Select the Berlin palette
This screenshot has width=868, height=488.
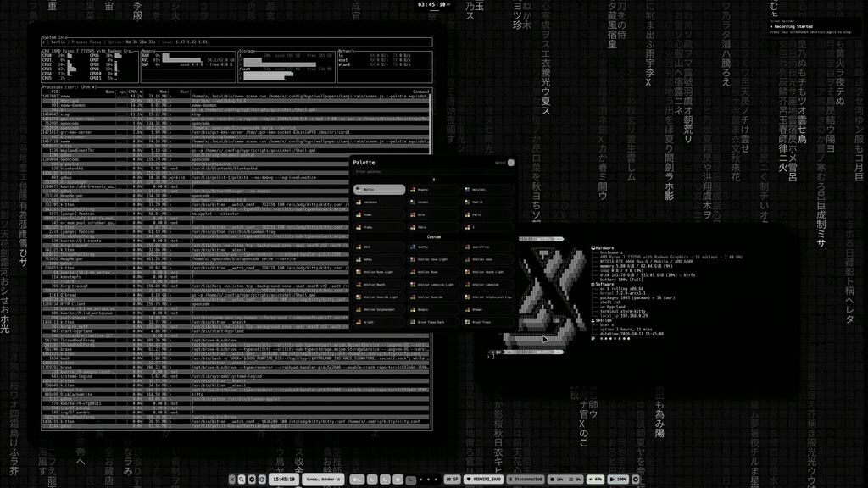pos(379,189)
